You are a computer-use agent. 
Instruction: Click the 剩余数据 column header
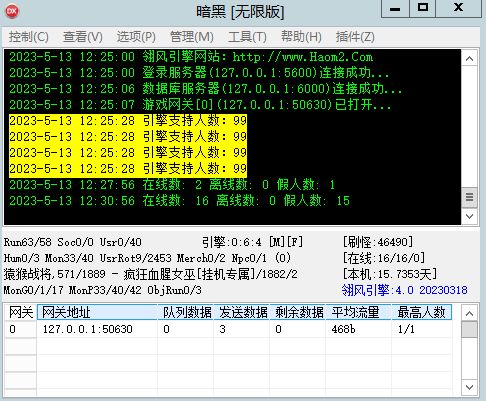(298, 313)
